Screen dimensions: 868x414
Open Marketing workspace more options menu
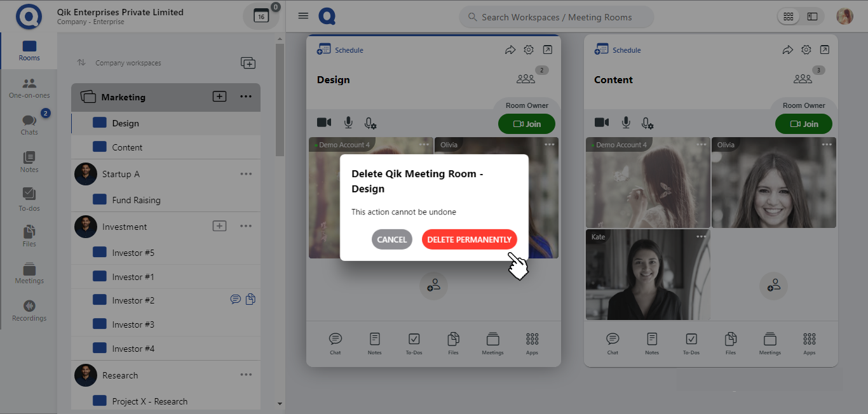[246, 97]
